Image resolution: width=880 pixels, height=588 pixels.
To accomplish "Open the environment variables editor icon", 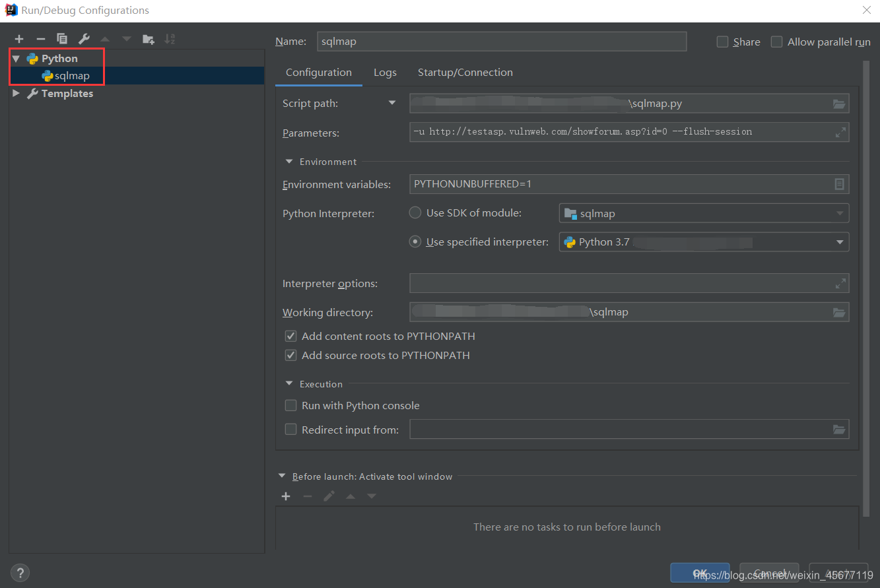I will click(839, 184).
